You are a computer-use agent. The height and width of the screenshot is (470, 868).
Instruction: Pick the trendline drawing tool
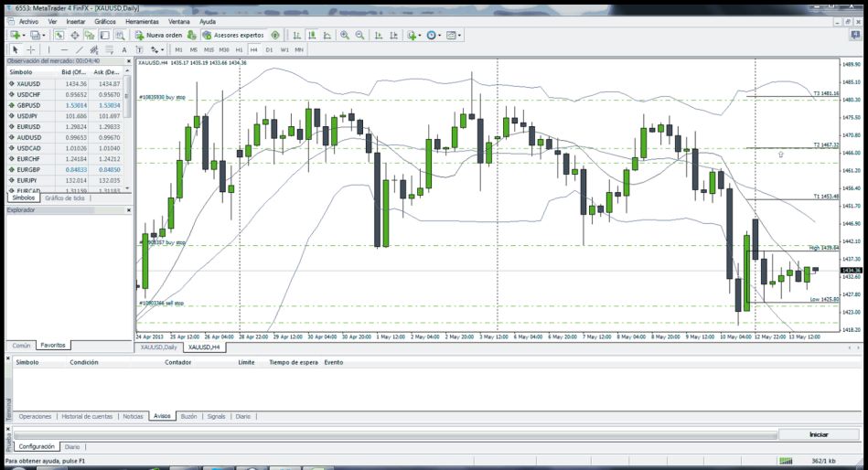80,49
